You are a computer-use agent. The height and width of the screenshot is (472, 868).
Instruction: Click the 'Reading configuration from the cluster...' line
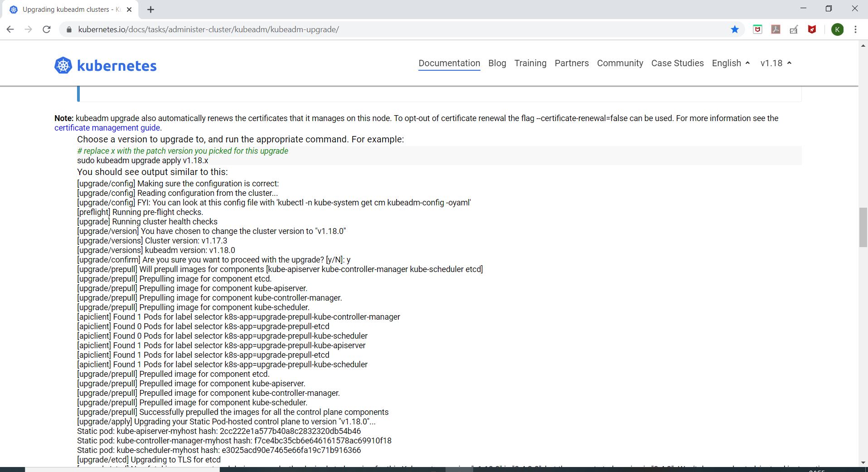coord(178,193)
